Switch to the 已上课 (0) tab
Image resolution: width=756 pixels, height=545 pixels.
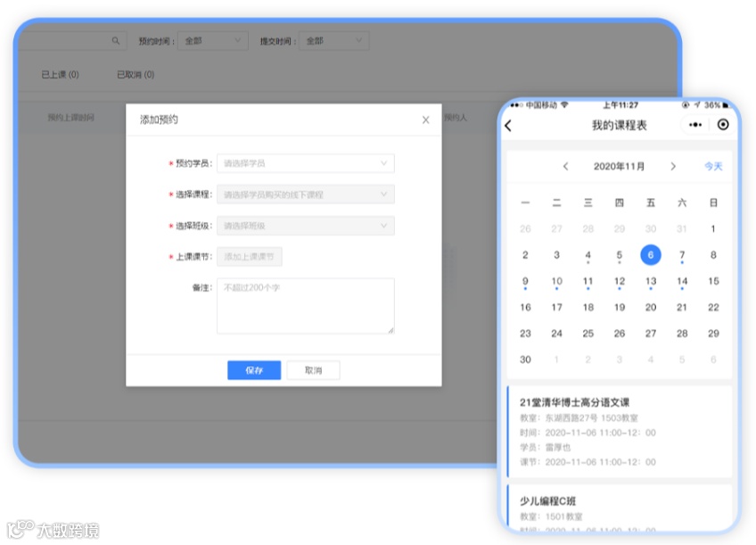(60, 75)
